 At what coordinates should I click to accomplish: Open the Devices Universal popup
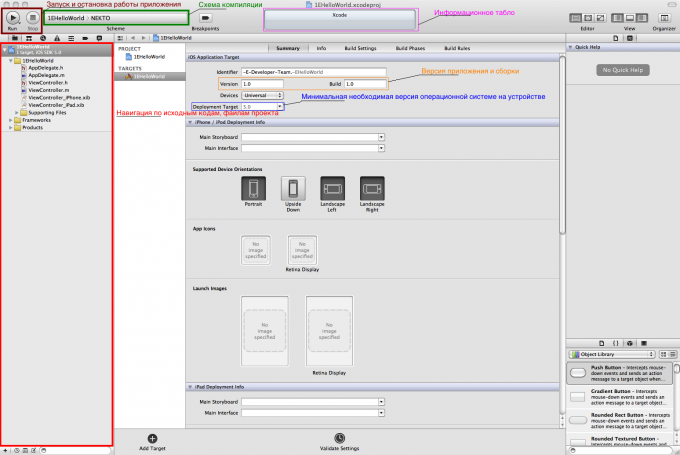point(262,95)
